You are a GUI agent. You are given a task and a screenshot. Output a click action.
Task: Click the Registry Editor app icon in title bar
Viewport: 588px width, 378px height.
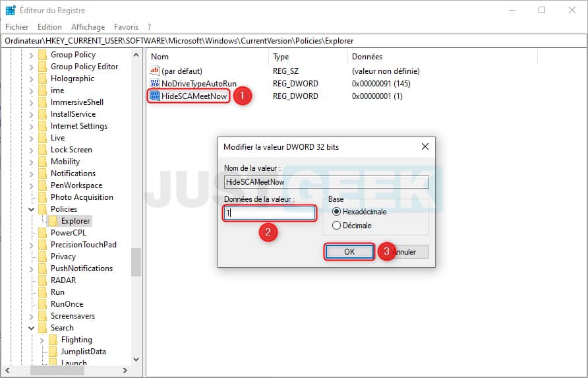pos(11,10)
